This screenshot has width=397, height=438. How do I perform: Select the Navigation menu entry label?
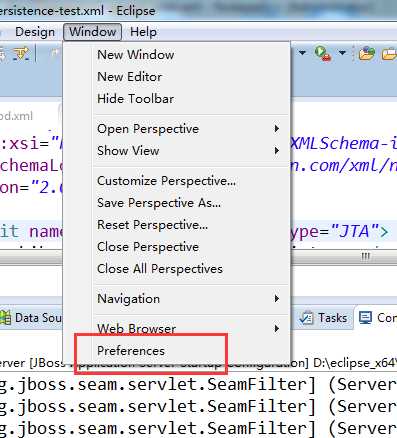129,299
